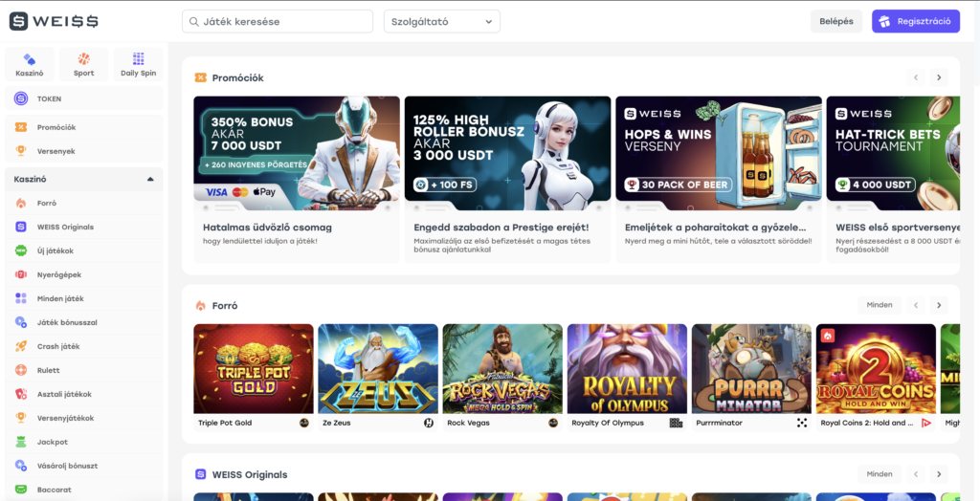
Task: Show previous Forró games
Action: [916, 305]
